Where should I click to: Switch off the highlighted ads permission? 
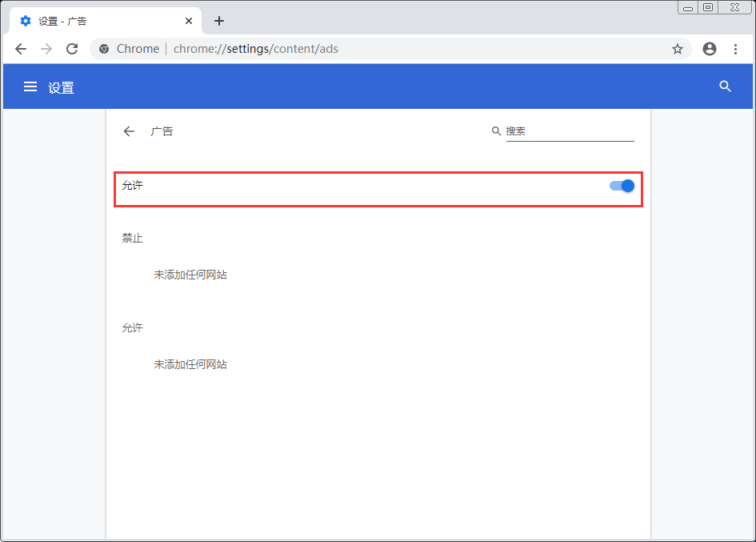pyautogui.click(x=620, y=185)
